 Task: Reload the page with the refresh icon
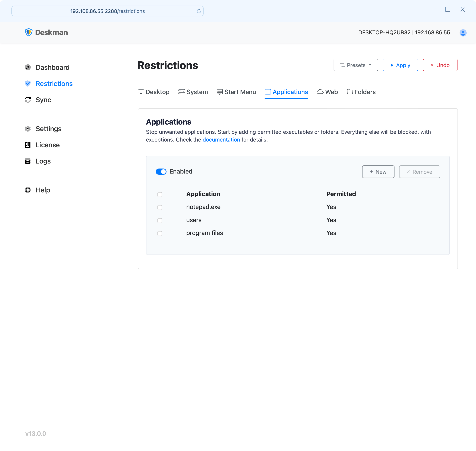coord(199,11)
